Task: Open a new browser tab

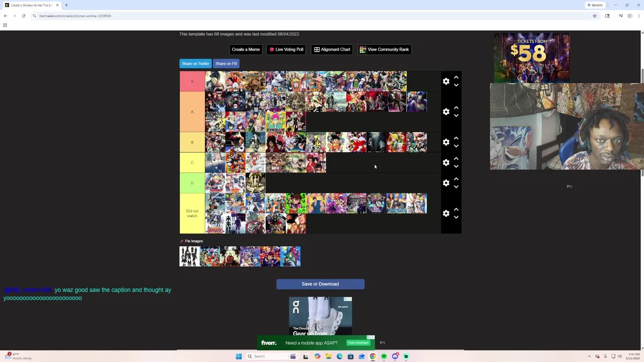Action: tap(66, 5)
